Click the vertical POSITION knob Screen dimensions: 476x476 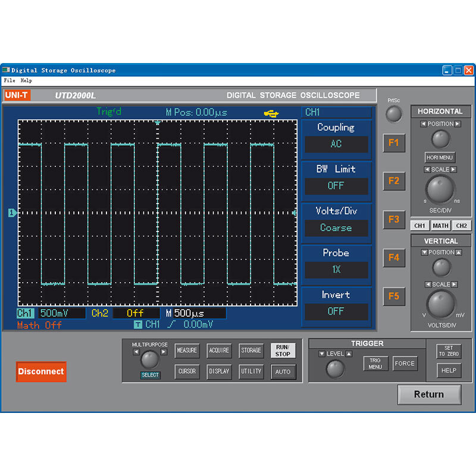pyautogui.click(x=441, y=267)
